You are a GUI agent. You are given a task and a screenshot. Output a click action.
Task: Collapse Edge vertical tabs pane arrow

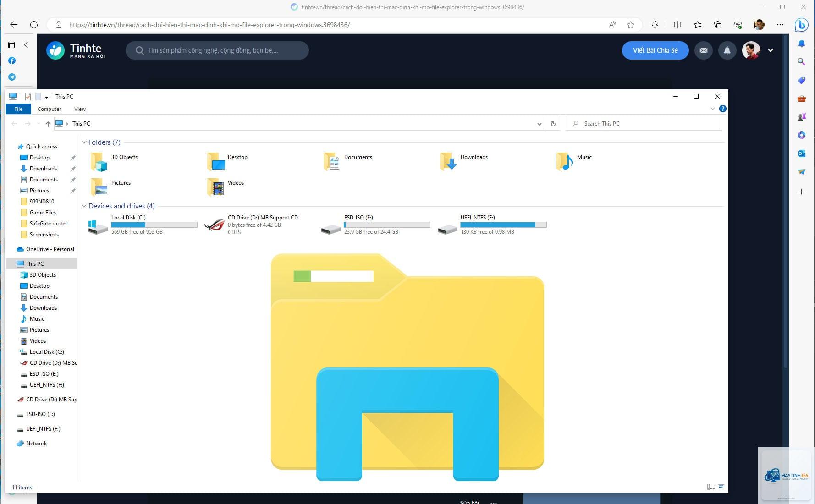(x=26, y=45)
